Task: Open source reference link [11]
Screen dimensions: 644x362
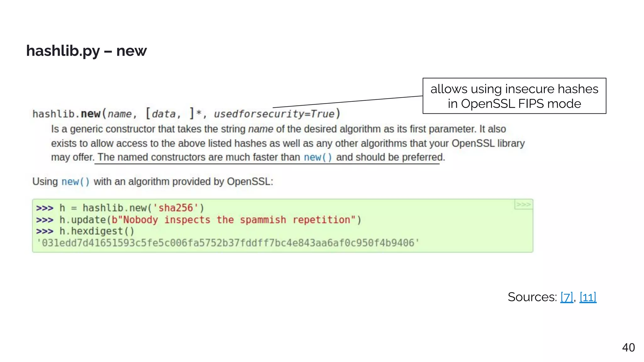Action: point(588,297)
